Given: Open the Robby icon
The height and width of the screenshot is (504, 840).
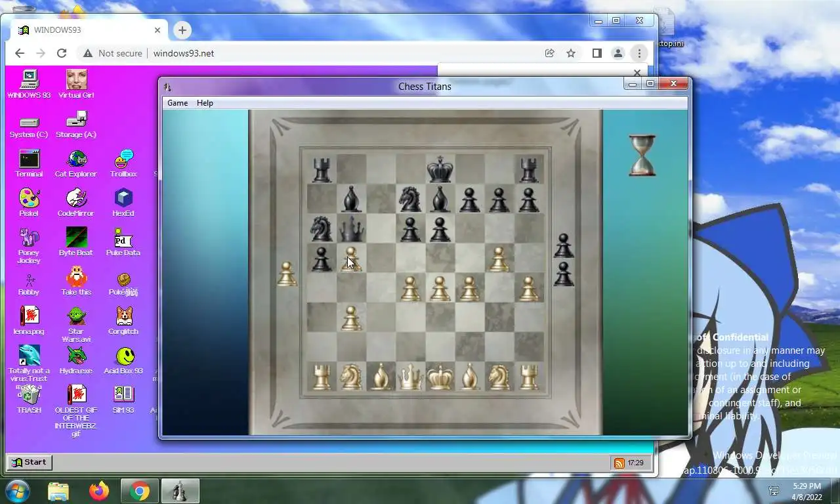Looking at the screenshot, I should point(29,284).
